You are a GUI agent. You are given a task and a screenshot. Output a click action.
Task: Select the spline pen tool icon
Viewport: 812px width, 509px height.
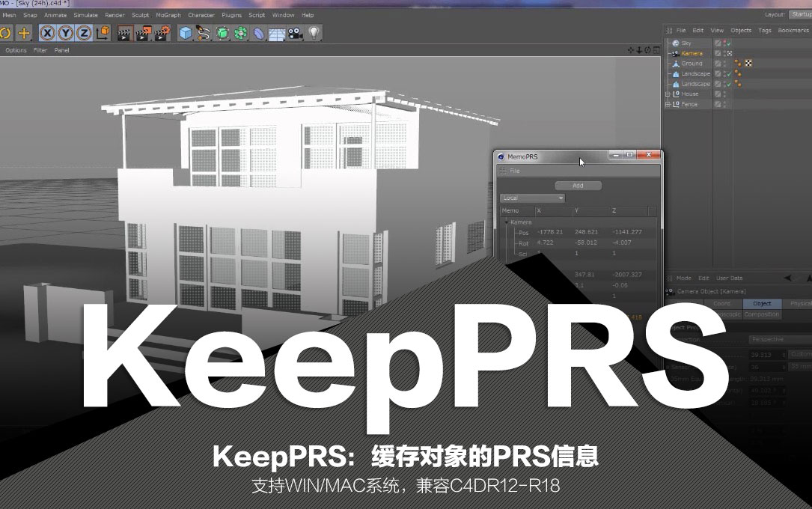[x=203, y=33]
